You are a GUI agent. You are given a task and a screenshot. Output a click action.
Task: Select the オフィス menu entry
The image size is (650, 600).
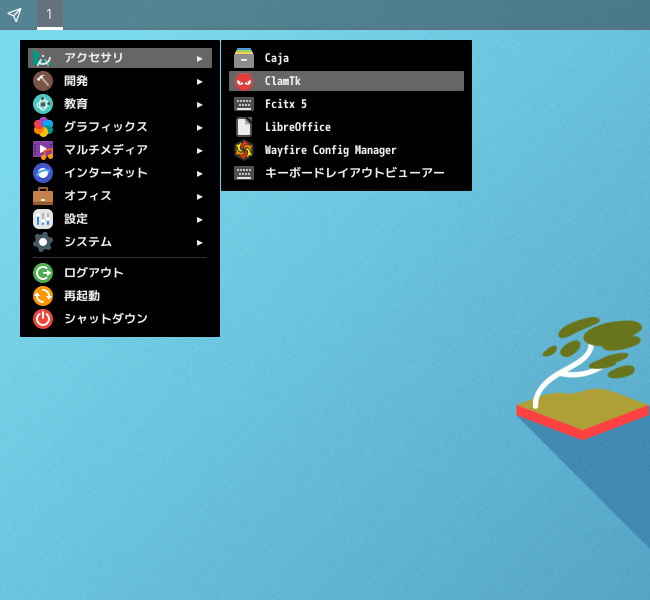[88, 196]
